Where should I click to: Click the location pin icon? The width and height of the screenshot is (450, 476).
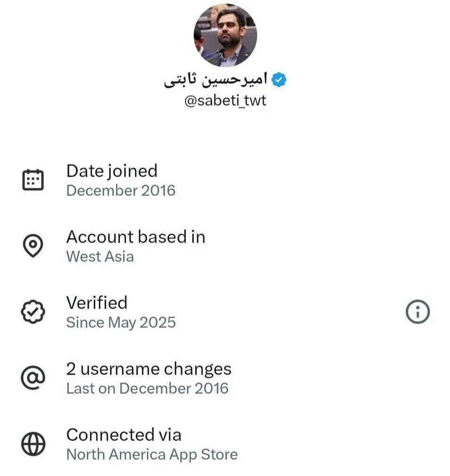pyautogui.click(x=33, y=246)
